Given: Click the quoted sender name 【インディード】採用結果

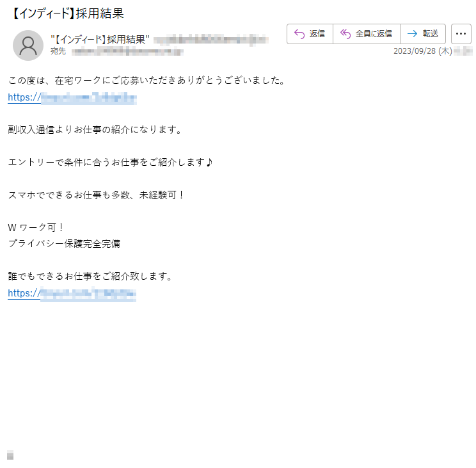Looking at the screenshot, I should click(100, 40).
